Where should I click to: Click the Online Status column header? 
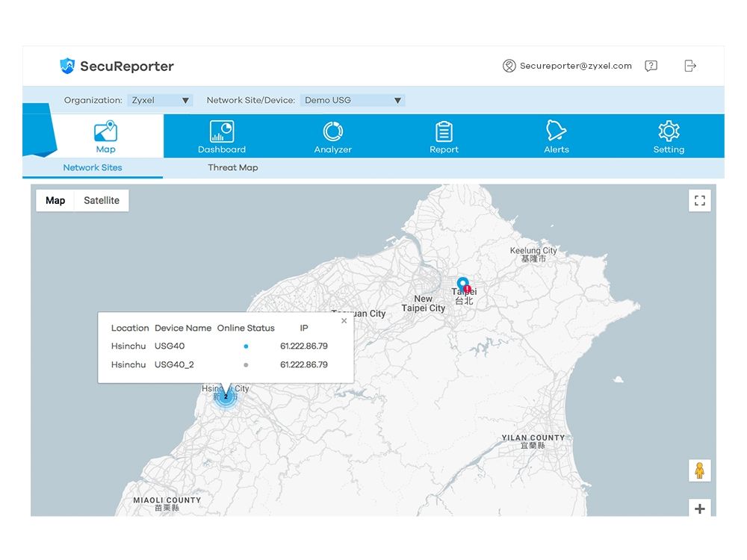tap(246, 328)
